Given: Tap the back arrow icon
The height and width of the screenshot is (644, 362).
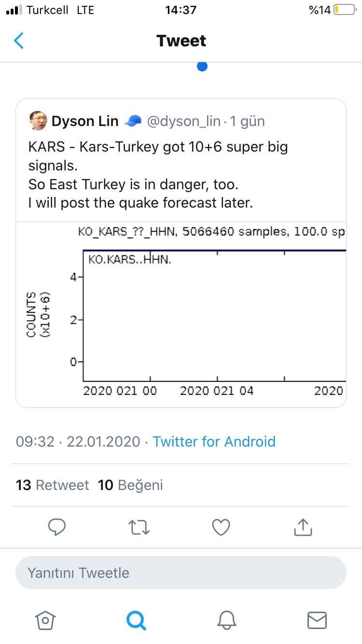Looking at the screenshot, I should (x=19, y=41).
